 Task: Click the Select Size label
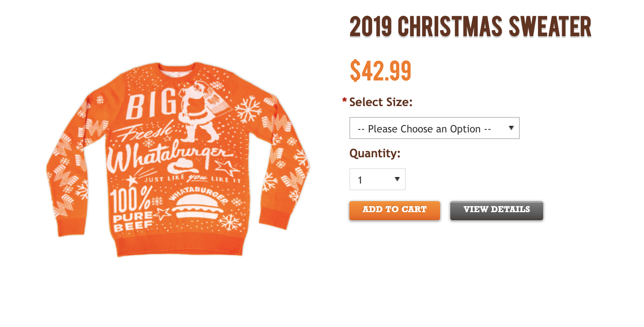[381, 102]
